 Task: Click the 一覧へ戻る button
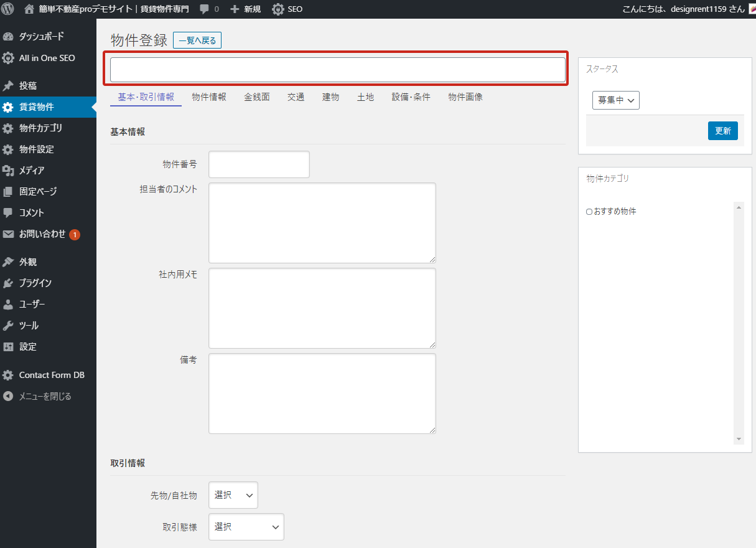197,40
